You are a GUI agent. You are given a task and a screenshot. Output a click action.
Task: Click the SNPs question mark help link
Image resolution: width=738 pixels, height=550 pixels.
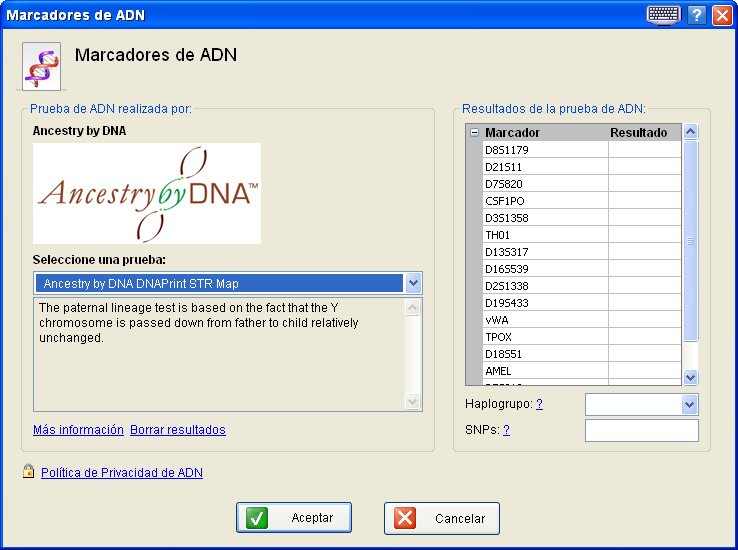pyautogui.click(x=506, y=430)
